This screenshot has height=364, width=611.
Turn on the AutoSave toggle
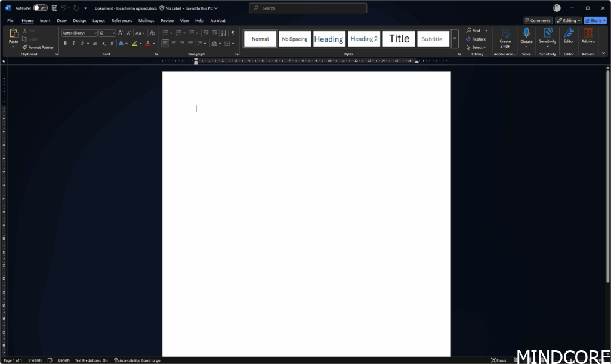[x=40, y=8]
